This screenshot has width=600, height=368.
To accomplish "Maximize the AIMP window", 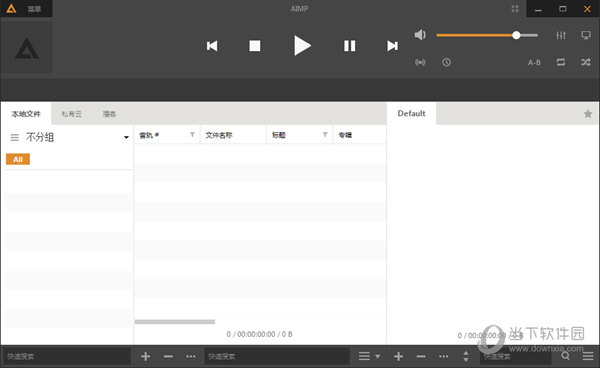I will click(x=562, y=9).
